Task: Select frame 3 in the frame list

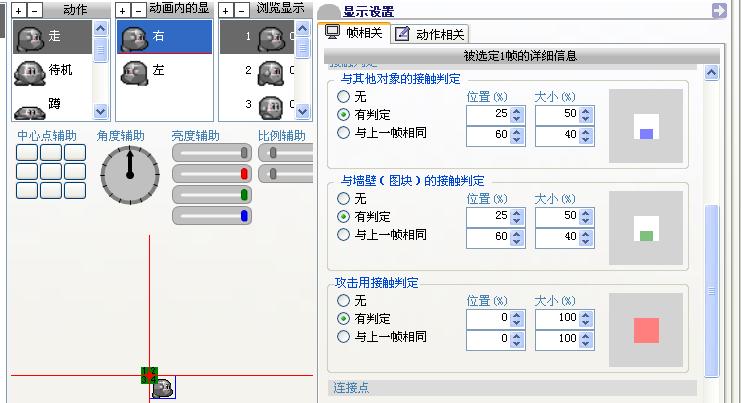Action: tap(257, 105)
